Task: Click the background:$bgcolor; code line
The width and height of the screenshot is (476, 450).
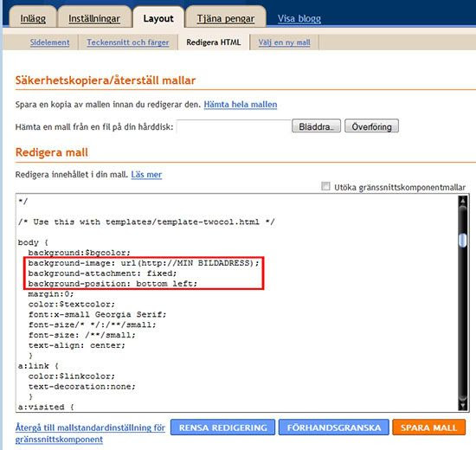Action: pyautogui.click(x=80, y=253)
